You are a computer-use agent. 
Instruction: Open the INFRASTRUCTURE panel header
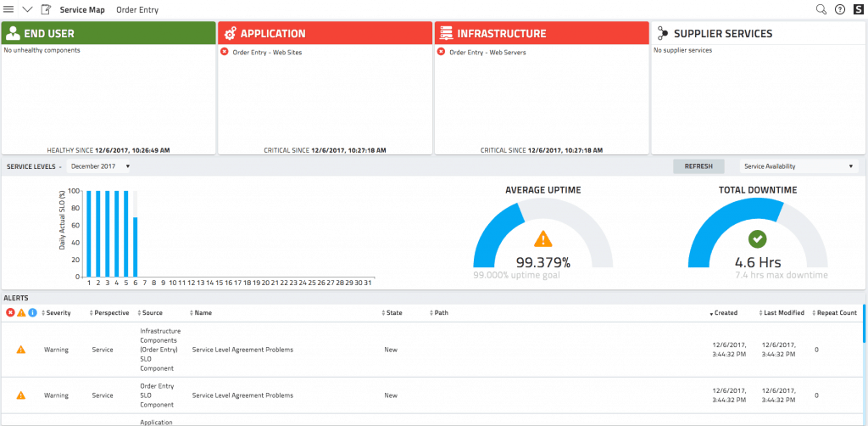tap(542, 33)
